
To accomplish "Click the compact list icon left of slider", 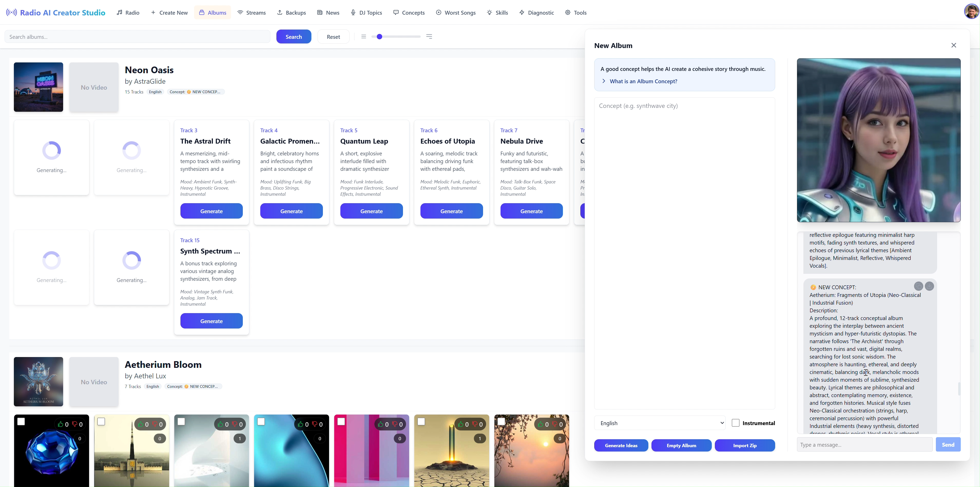I will [364, 36].
